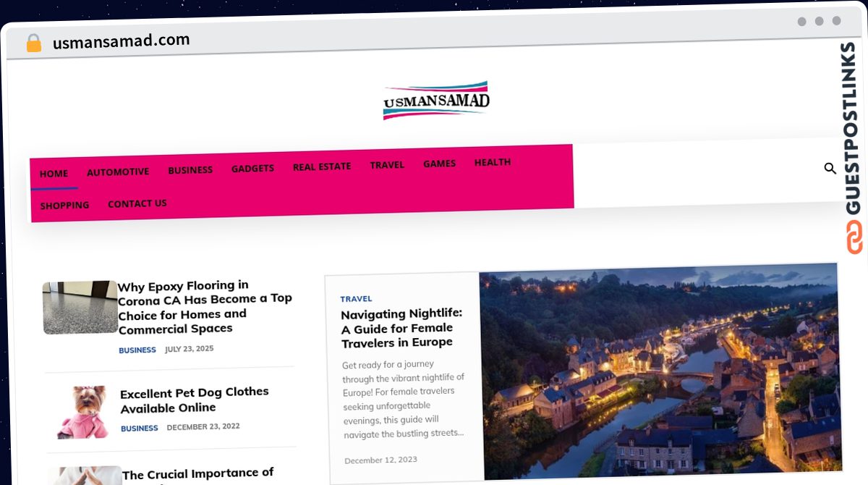Open the Games menu category
The height and width of the screenshot is (485, 868).
click(440, 164)
